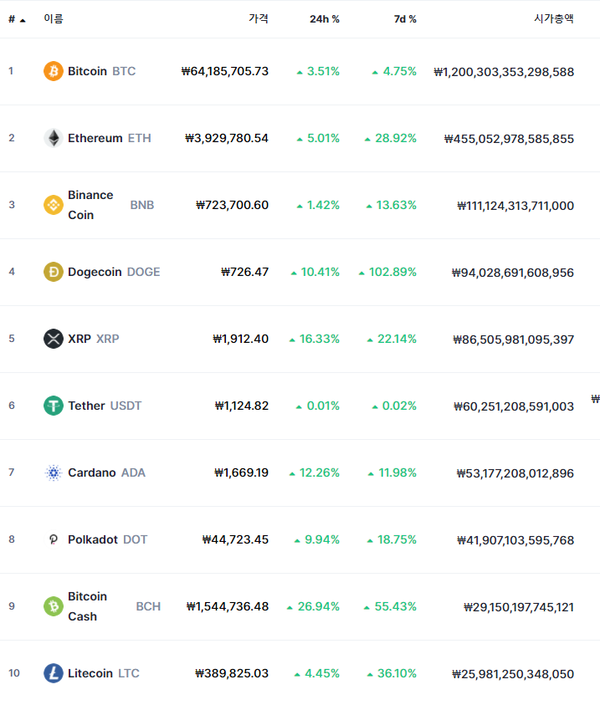Screen dimensions: 600x705
Task: Click the black XRP logo icon
Action: coord(53,339)
